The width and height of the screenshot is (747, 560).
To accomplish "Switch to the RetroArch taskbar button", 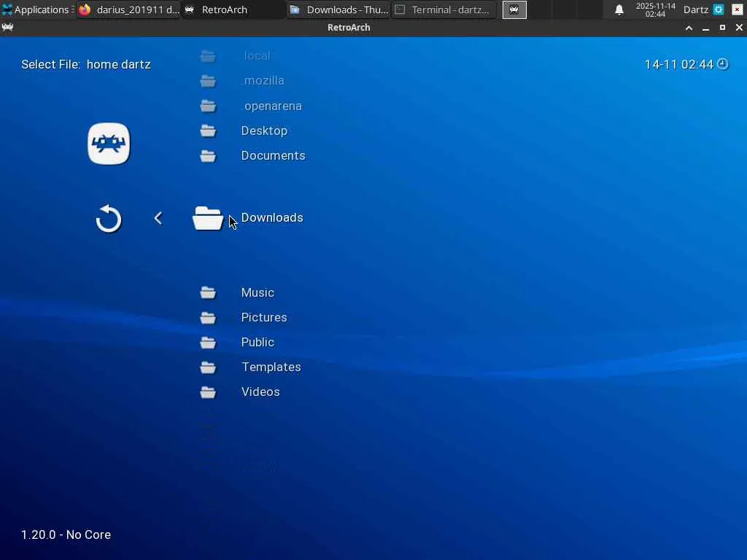I will (233, 9).
